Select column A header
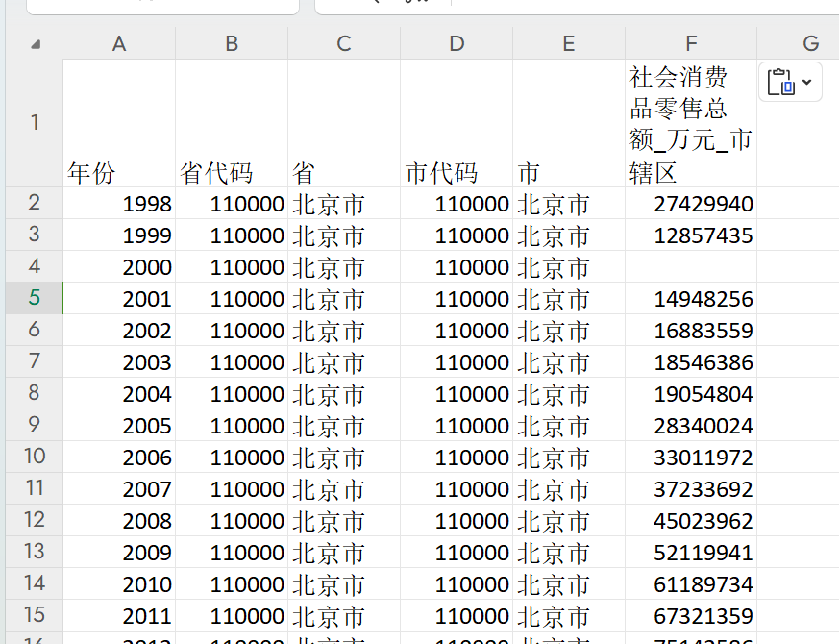 click(119, 43)
